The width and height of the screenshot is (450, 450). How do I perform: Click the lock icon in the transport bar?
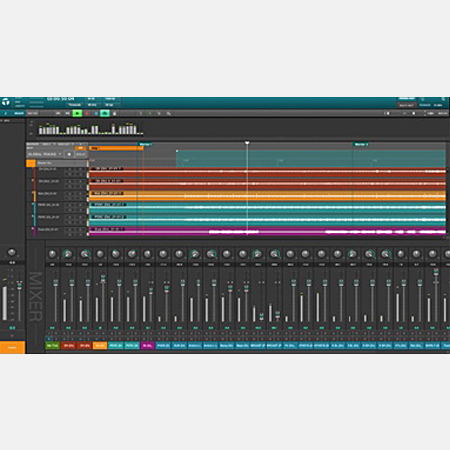[x=114, y=113]
